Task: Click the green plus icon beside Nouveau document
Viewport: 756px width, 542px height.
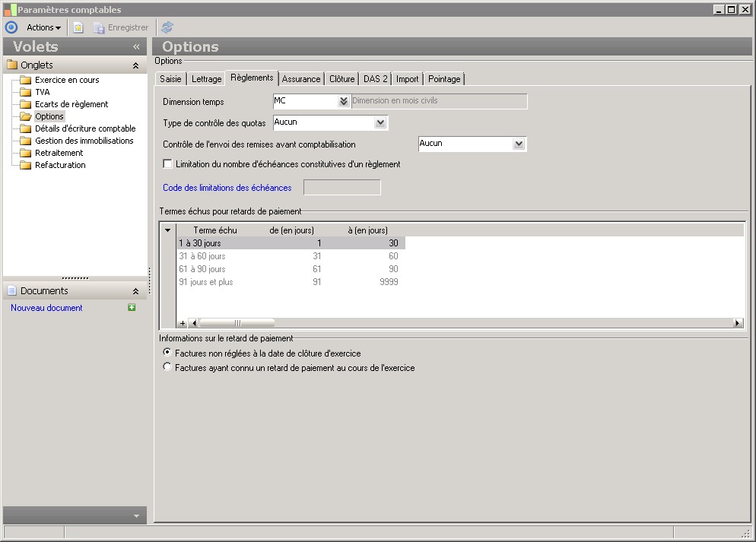Action: pos(132,308)
